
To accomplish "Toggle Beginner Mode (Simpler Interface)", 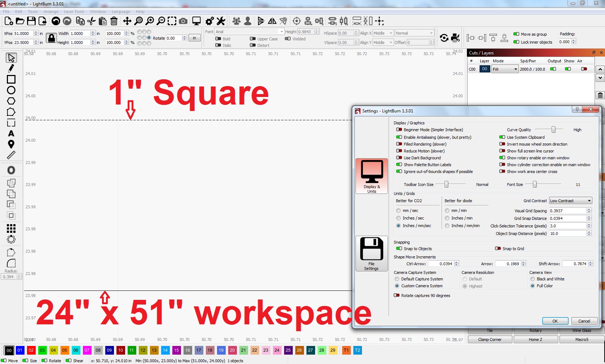I will point(399,130).
